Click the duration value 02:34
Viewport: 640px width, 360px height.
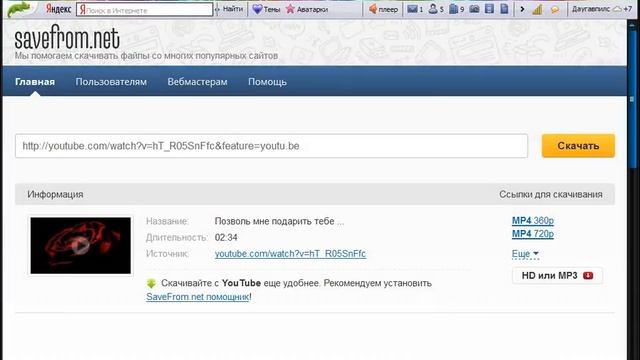[x=226, y=238]
